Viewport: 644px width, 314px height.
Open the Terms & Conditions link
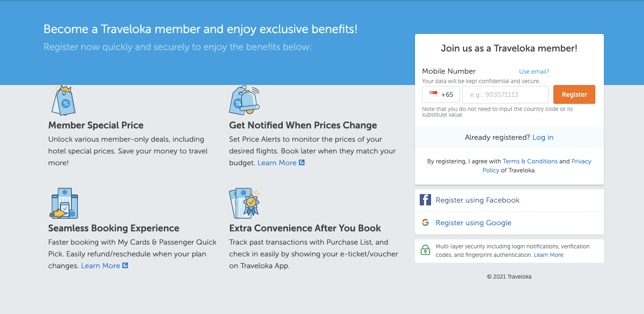530,161
